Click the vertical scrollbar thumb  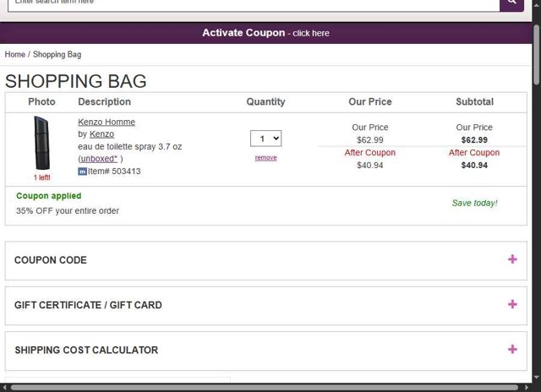536,54
